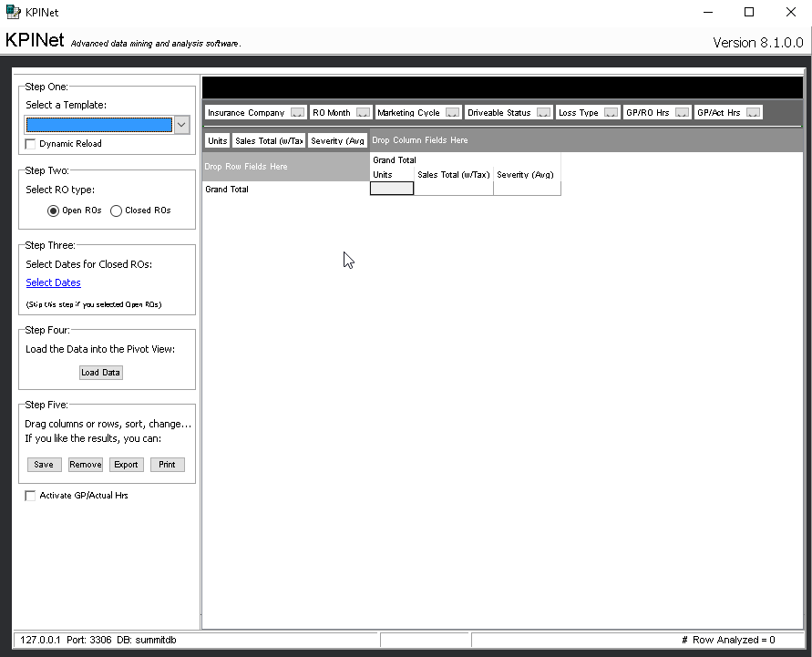Enable the Dynamic Reload checkbox
The image size is (812, 657).
tap(31, 144)
